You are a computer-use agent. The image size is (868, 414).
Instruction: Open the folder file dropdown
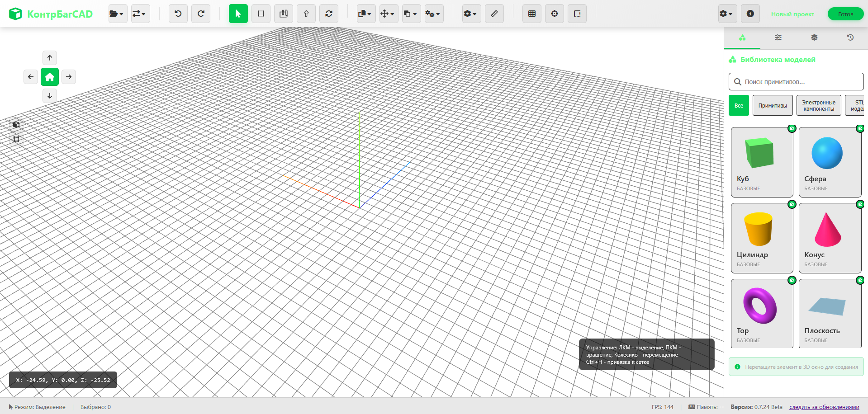(117, 14)
